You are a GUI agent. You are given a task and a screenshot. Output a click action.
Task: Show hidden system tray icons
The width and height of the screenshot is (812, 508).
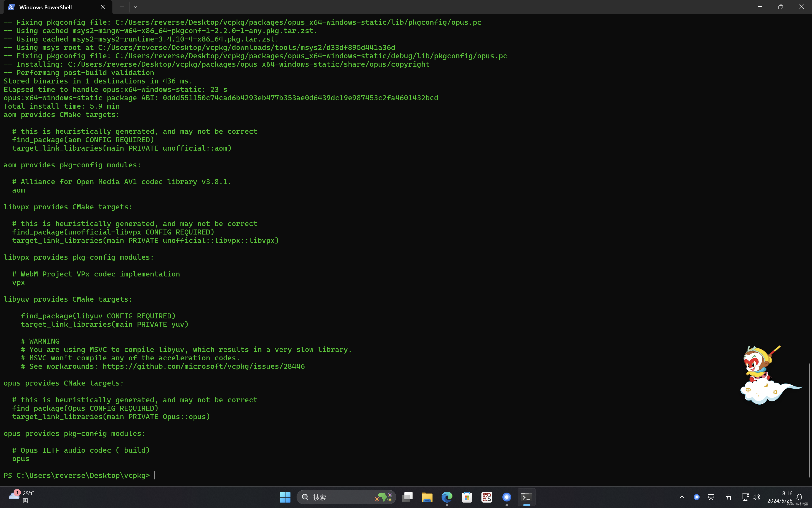[682, 497]
